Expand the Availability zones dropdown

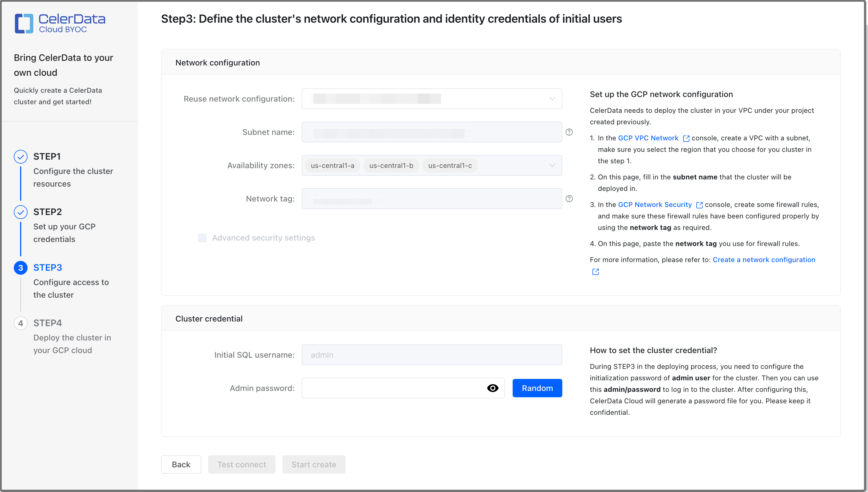point(552,165)
